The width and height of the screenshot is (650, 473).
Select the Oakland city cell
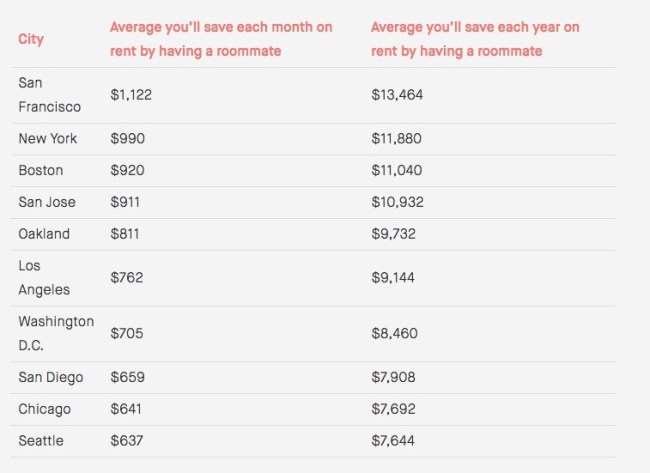click(44, 234)
